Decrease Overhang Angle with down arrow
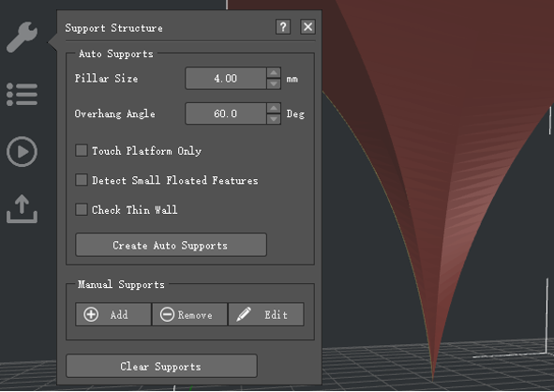 click(274, 119)
